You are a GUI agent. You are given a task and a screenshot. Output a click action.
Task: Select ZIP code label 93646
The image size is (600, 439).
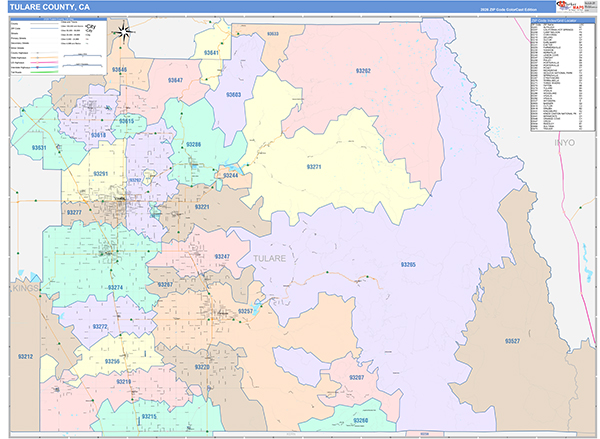(119, 70)
